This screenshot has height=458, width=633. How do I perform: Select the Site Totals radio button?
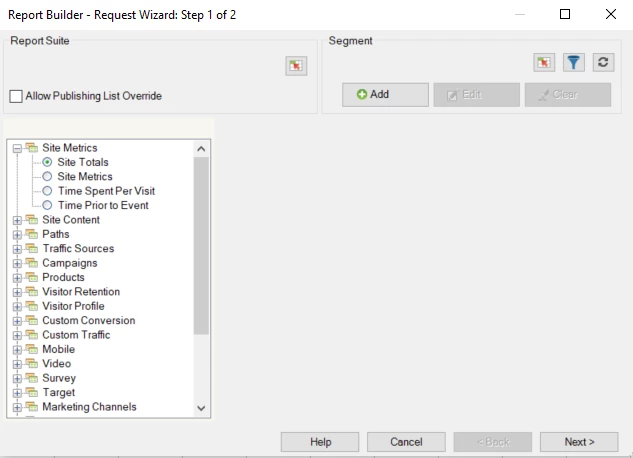click(47, 162)
